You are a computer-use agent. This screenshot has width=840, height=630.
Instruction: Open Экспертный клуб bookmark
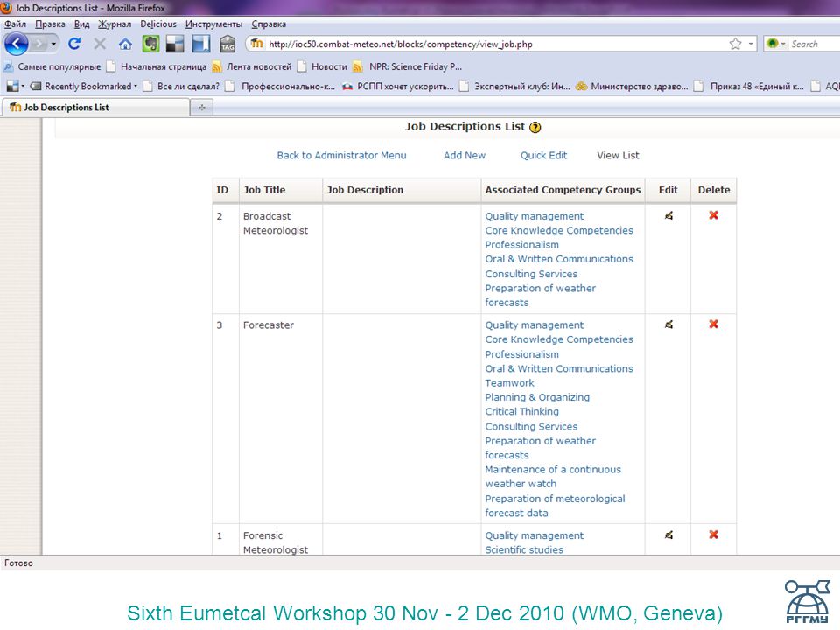pyautogui.click(x=515, y=87)
